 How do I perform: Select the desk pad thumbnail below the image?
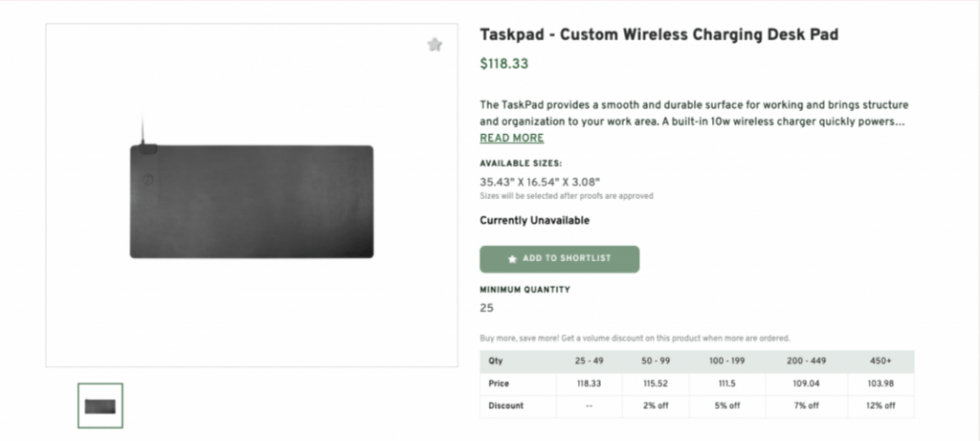100,406
